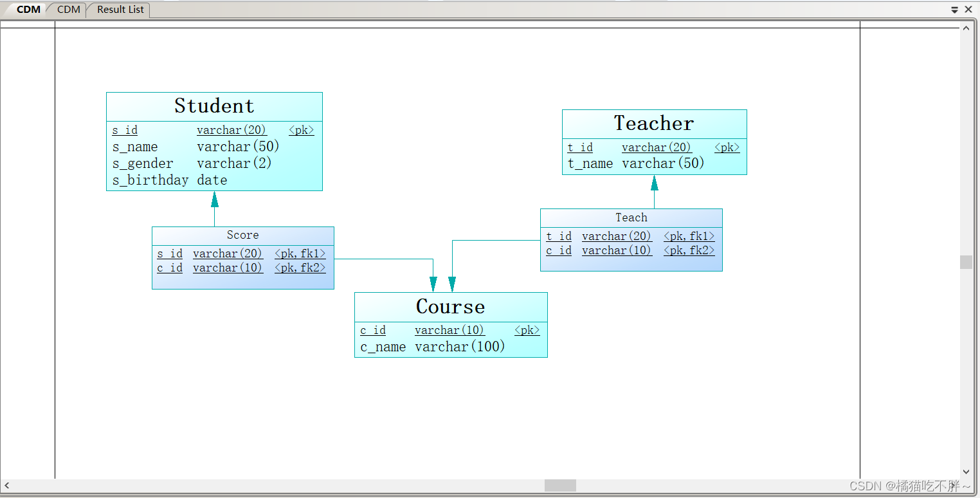Open the second, non-bold CDM tab
980x498 pixels.
tap(69, 10)
